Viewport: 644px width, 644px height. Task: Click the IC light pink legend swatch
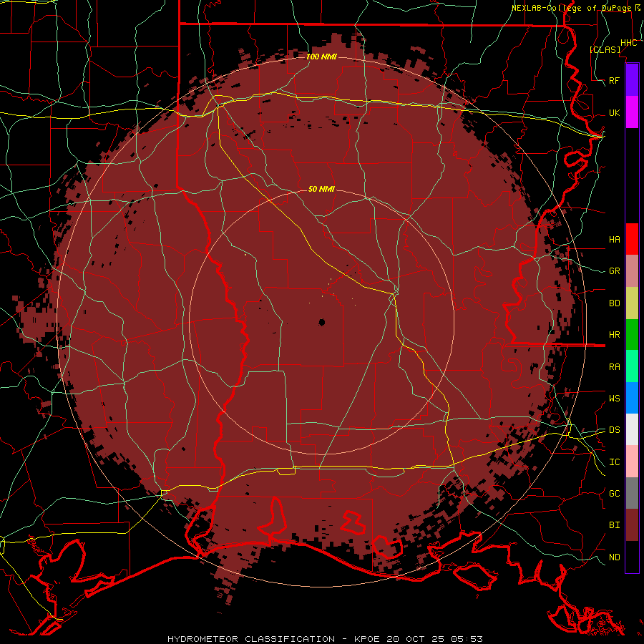pos(632,462)
